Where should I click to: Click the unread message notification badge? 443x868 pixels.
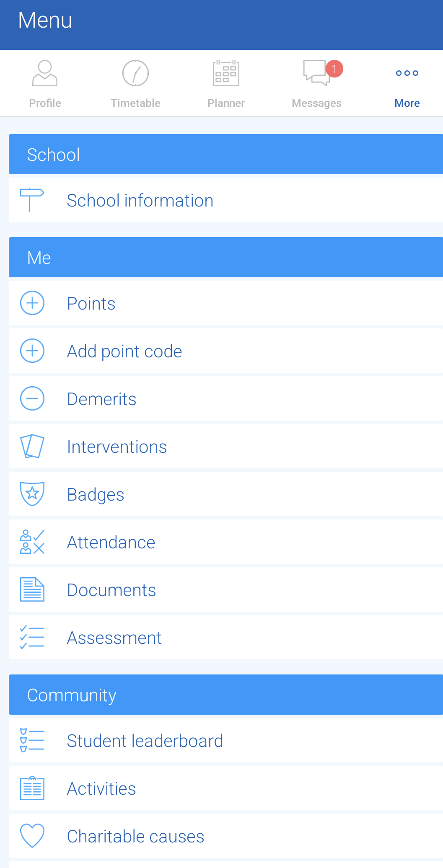click(x=334, y=69)
